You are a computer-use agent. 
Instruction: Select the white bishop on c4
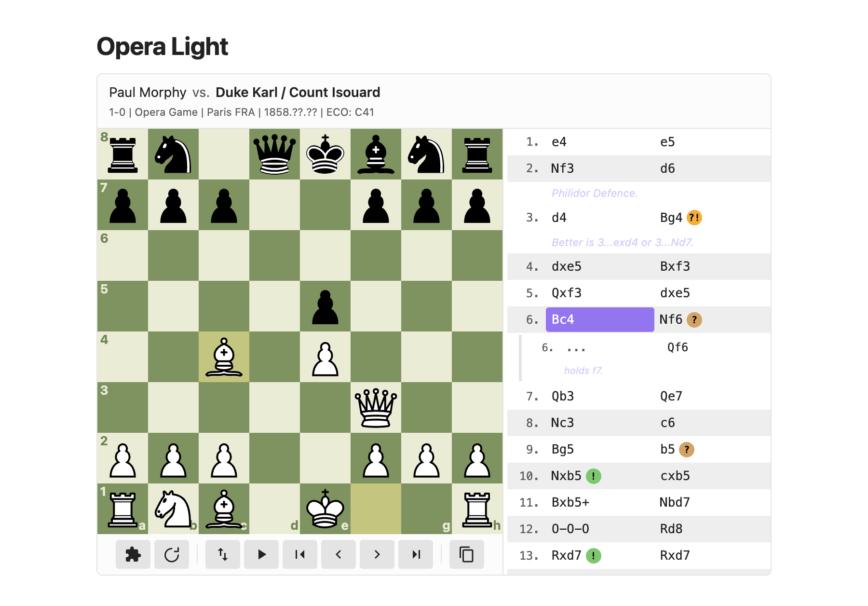tap(224, 357)
